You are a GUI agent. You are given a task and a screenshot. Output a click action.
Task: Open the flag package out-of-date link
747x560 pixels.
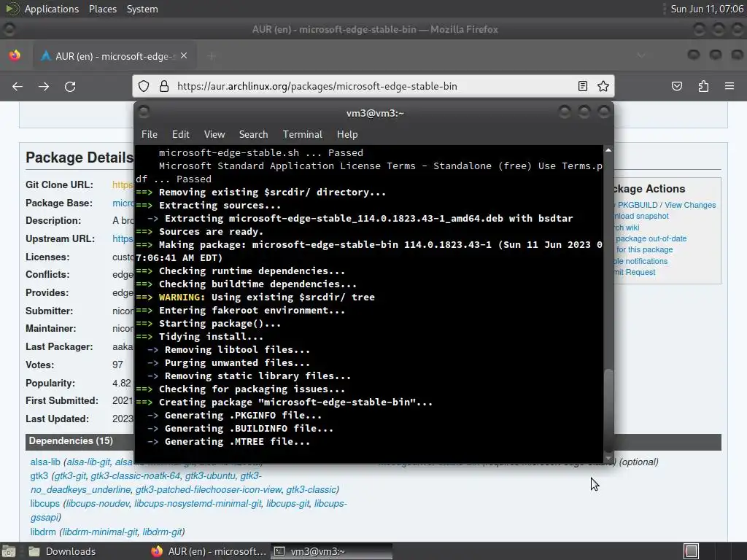651,238
